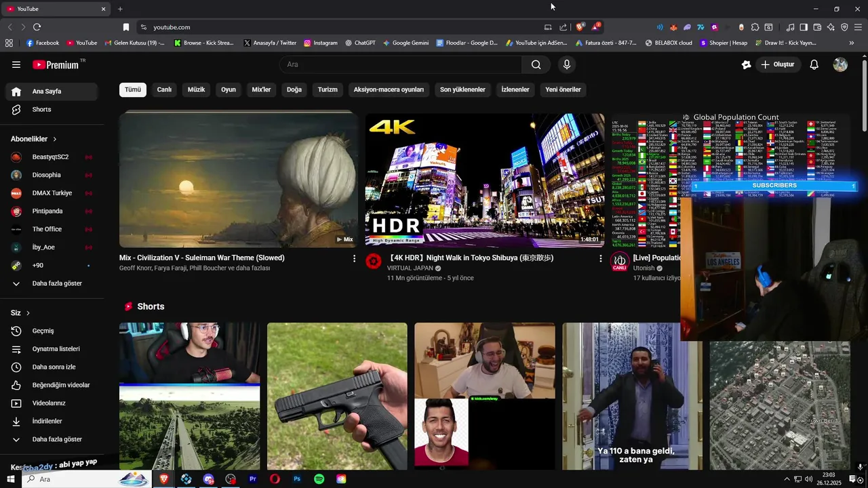Open Shorts in the sidebar
Screen dimensions: 868x488
click(x=51, y=109)
